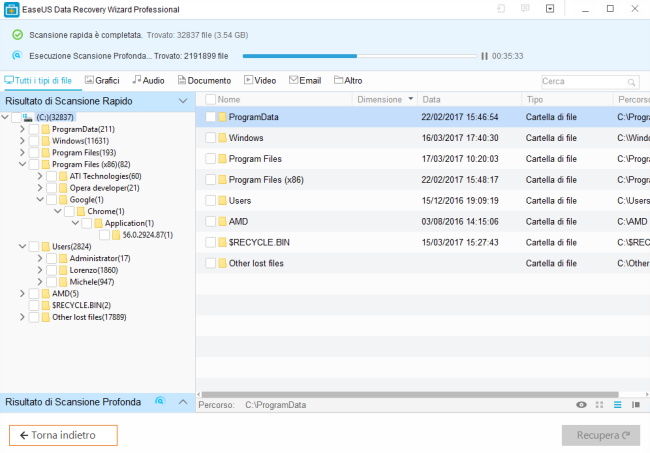650x453 pixels.
Task: Filter by Video file type
Action: [x=260, y=80]
